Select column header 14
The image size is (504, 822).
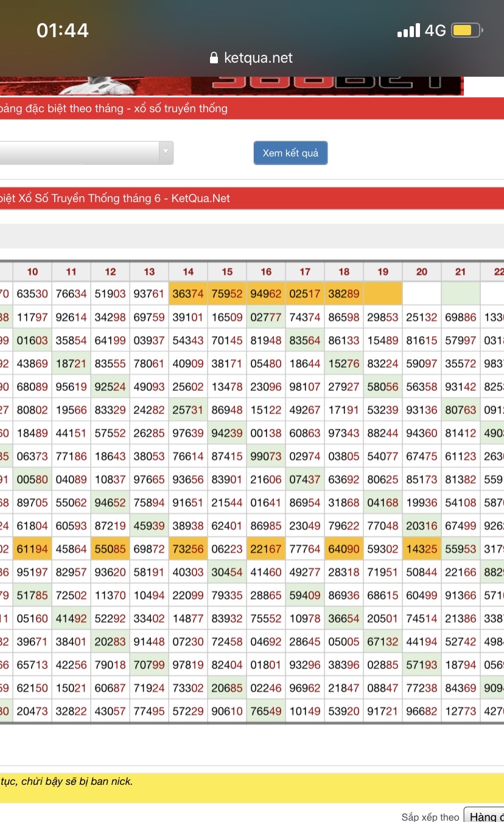[188, 272]
